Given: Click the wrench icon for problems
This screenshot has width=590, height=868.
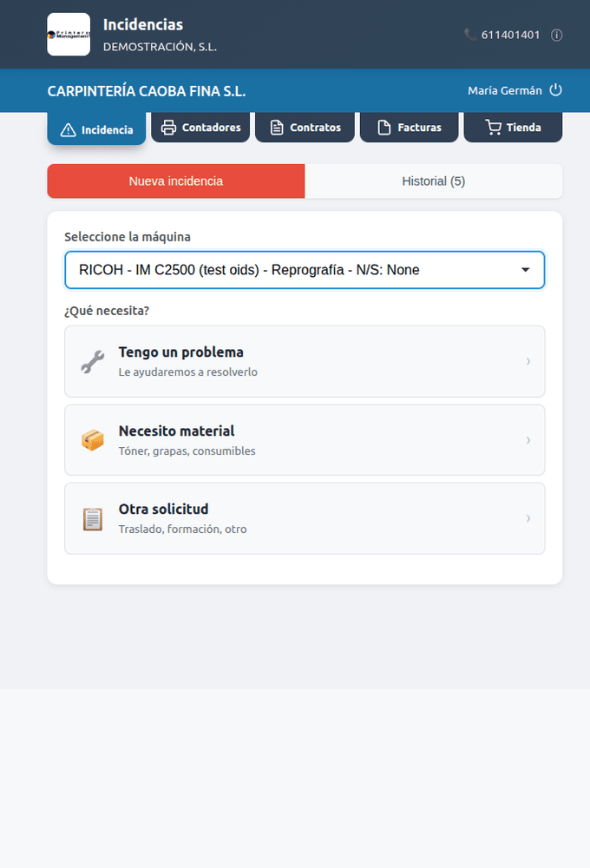Looking at the screenshot, I should click(93, 361).
